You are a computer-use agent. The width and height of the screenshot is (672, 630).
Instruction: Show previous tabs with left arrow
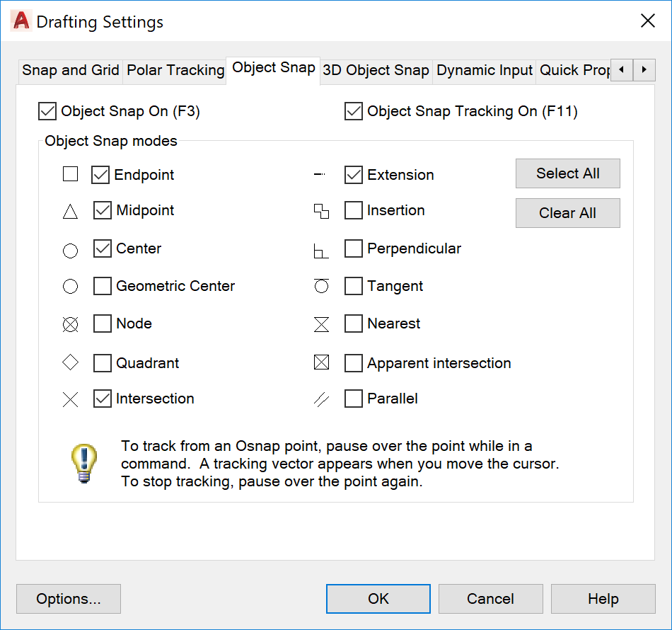click(622, 70)
